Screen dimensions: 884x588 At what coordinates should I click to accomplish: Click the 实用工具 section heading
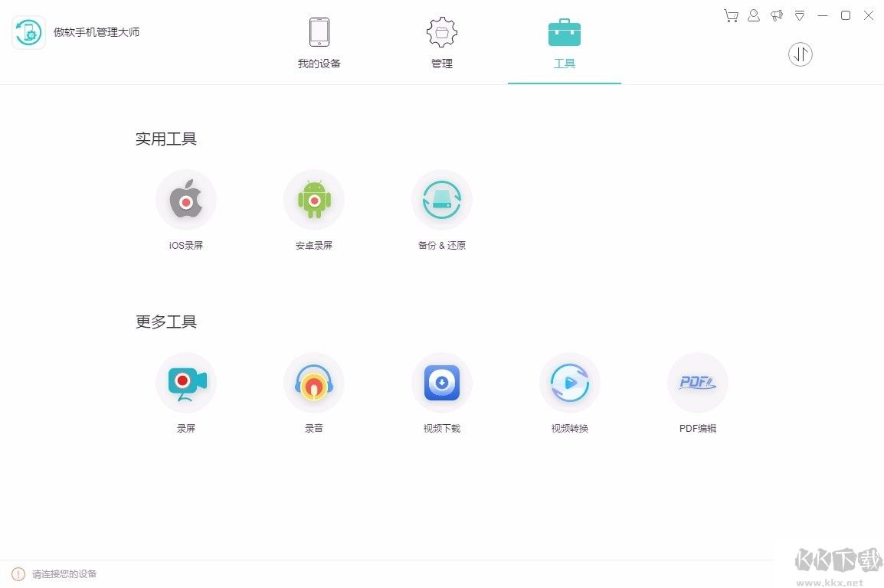pyautogui.click(x=166, y=139)
